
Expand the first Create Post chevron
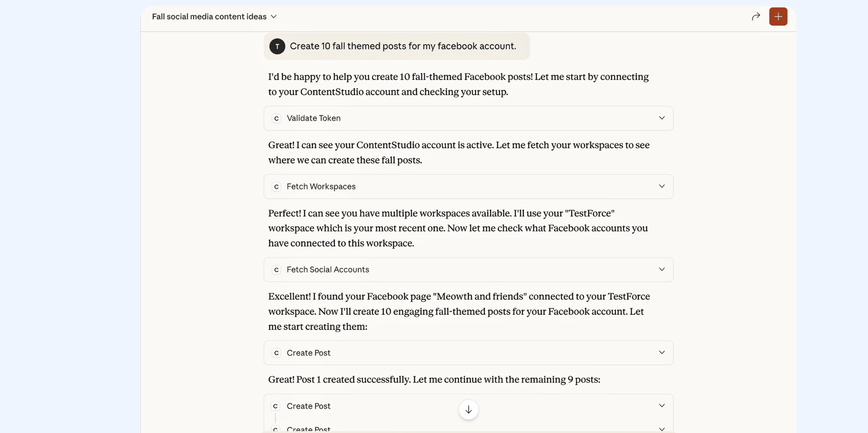662,353
